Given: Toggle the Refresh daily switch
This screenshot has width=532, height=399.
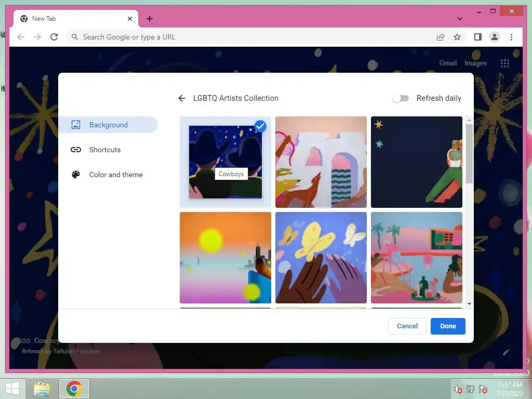Looking at the screenshot, I should point(401,98).
